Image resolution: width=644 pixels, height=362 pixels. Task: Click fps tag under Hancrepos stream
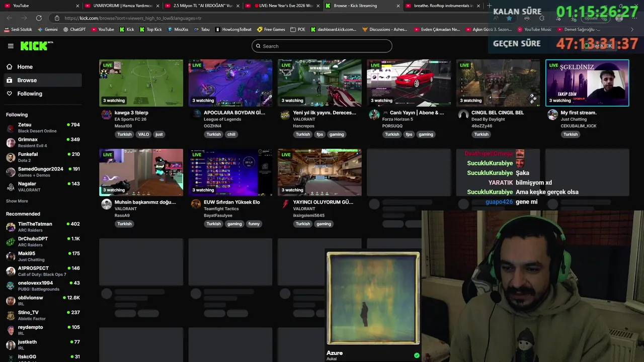coord(320,134)
